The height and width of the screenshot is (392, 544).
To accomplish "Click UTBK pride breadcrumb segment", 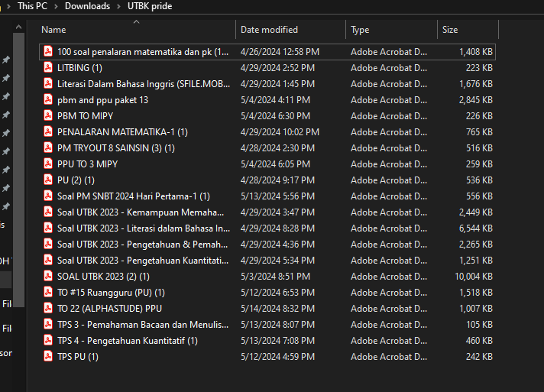I will 150,6.
